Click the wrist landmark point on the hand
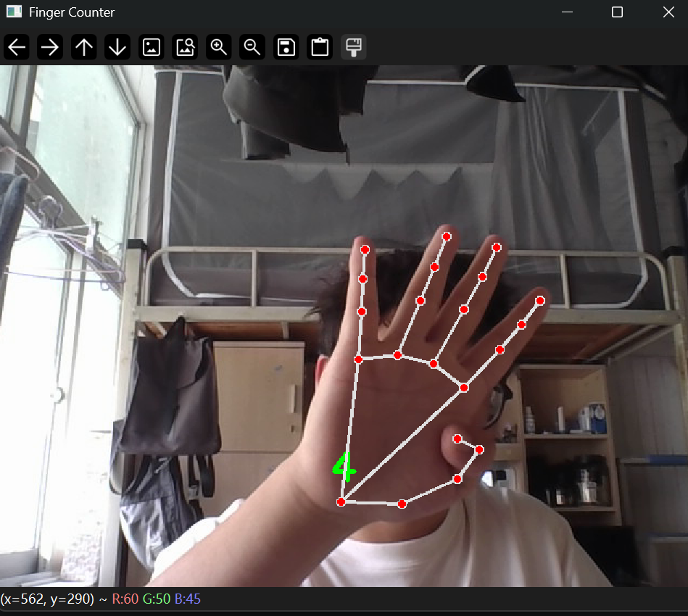Viewport: 688px width, 616px height. click(x=341, y=501)
